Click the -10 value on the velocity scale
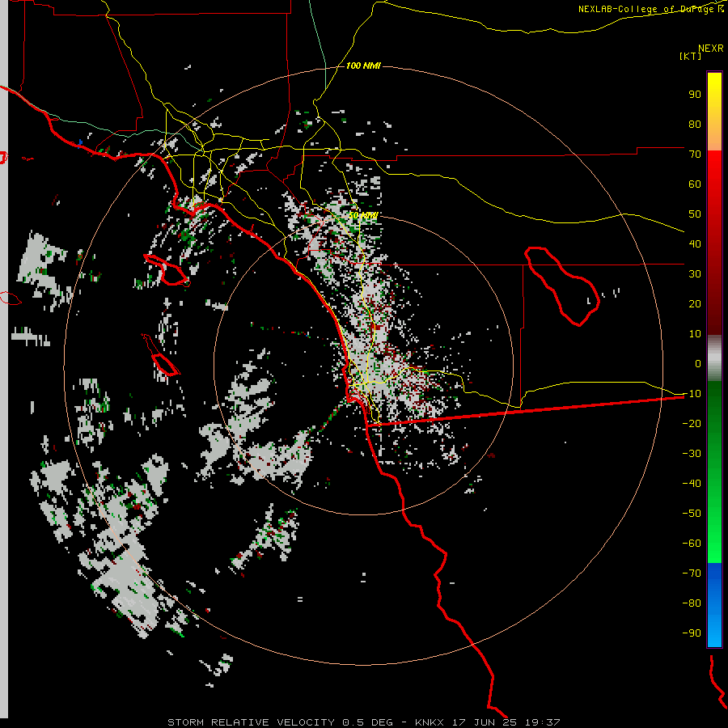Image resolution: width=728 pixels, height=728 pixels. 692,394
